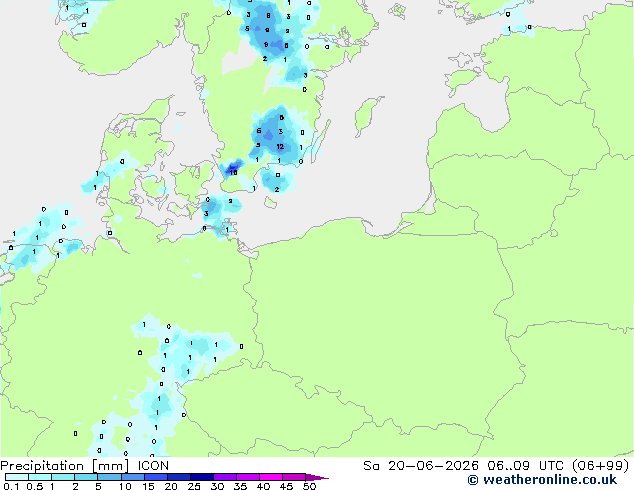
Task: Select the 35–40 mm legend color swatch
Action: click(x=247, y=477)
